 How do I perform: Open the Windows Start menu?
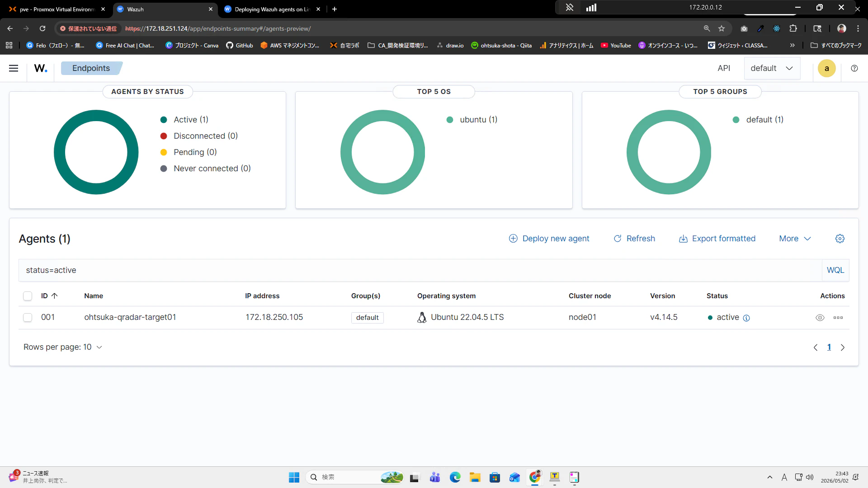click(x=294, y=477)
